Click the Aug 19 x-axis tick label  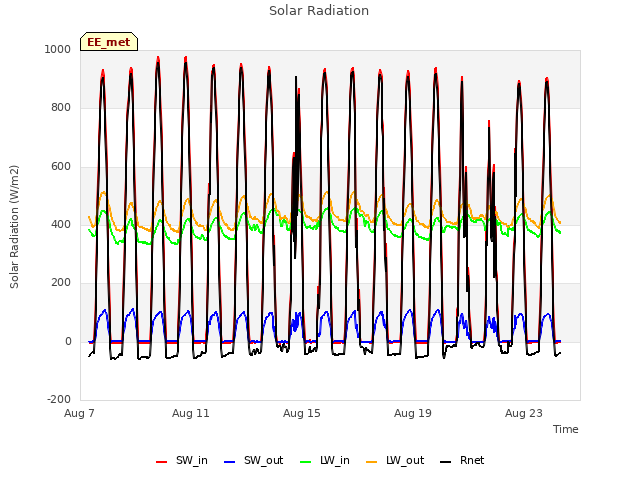[x=413, y=413]
